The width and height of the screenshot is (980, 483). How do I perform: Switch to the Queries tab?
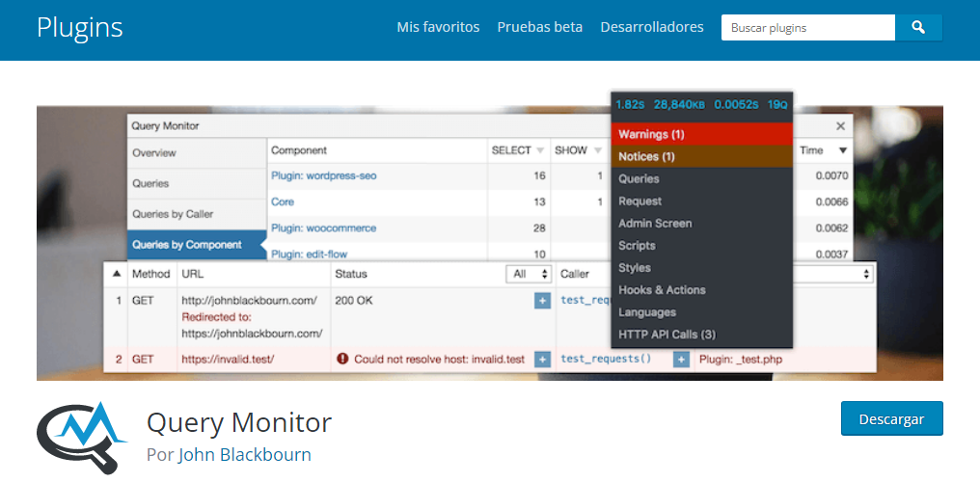(x=197, y=184)
